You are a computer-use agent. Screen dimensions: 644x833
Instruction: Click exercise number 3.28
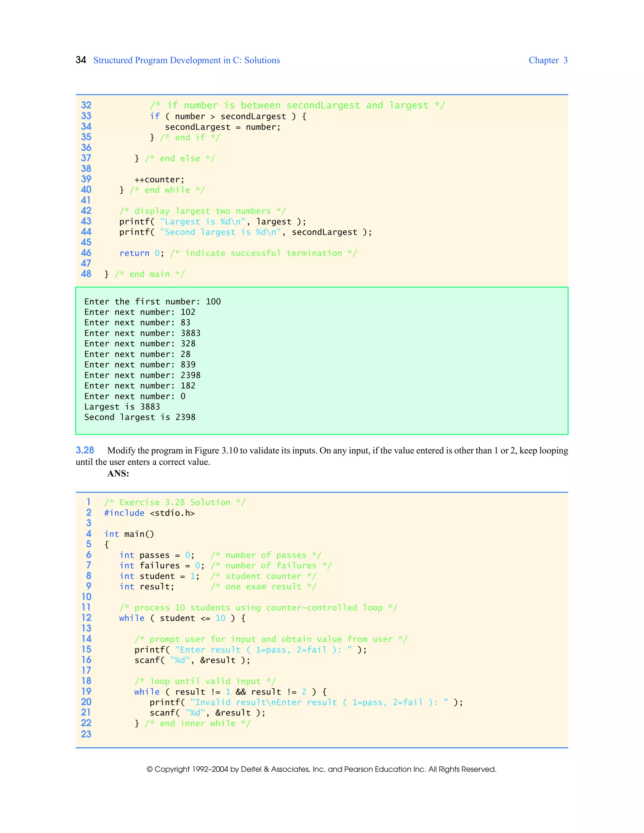coord(85,450)
